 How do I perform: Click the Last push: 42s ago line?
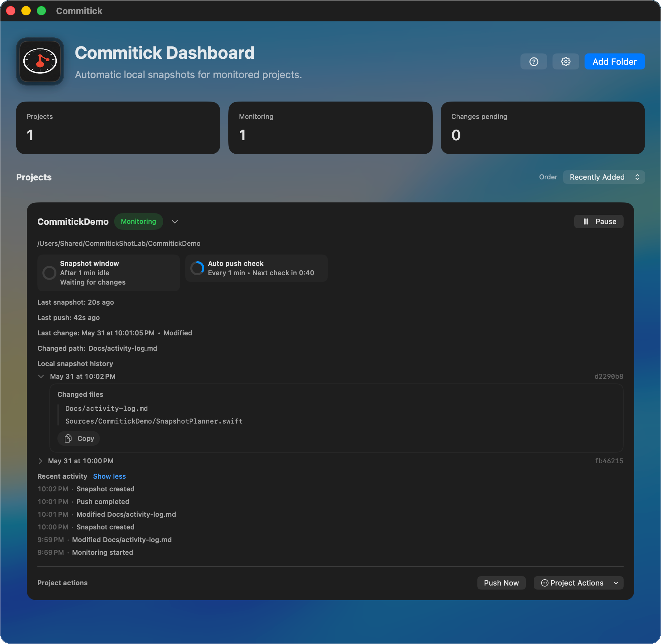pyautogui.click(x=69, y=318)
